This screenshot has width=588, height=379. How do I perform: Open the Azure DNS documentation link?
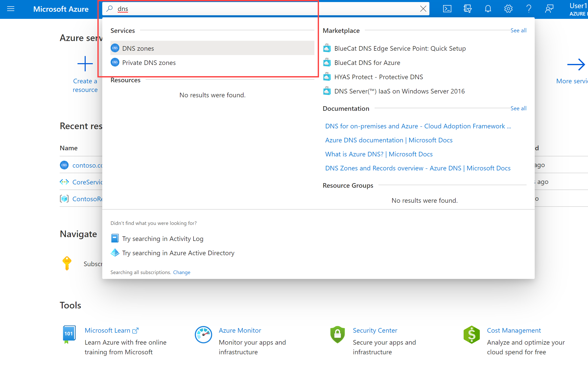point(389,140)
